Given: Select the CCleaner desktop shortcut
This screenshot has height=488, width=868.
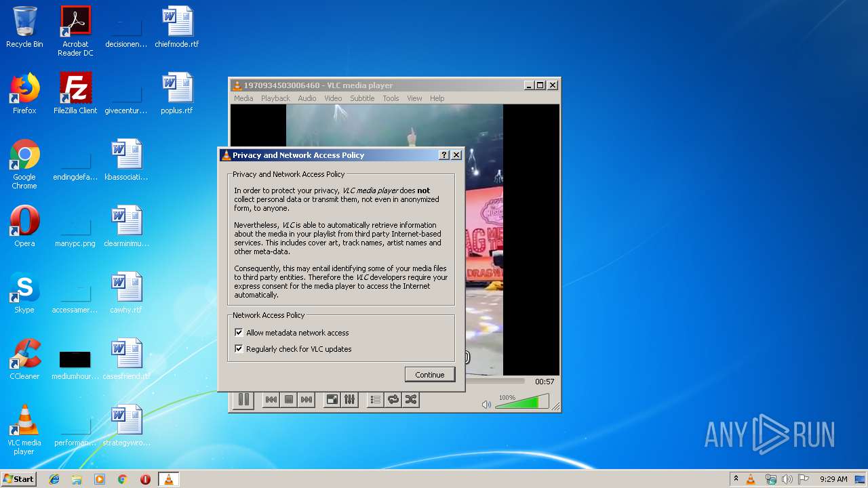Looking at the screenshot, I should click(24, 359).
